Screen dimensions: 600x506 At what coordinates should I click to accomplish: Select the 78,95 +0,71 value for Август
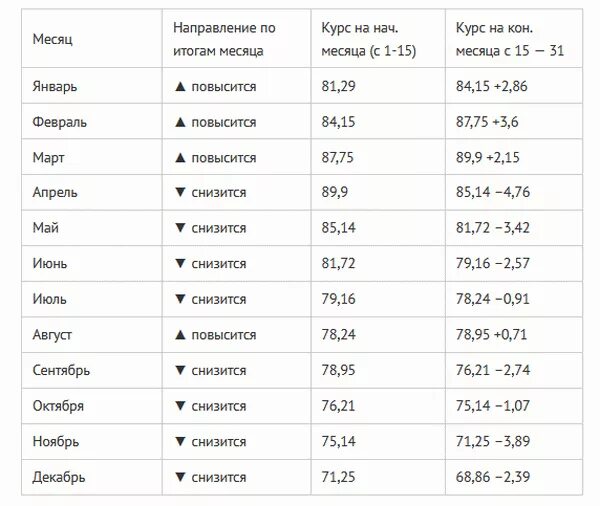491,335
